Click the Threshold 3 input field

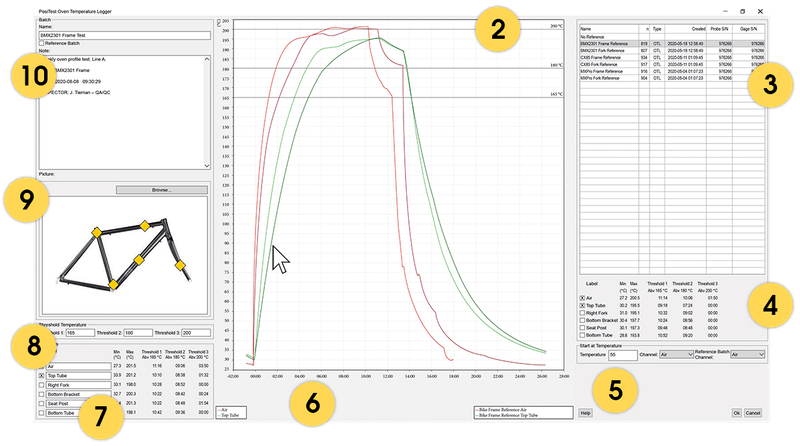point(195,332)
